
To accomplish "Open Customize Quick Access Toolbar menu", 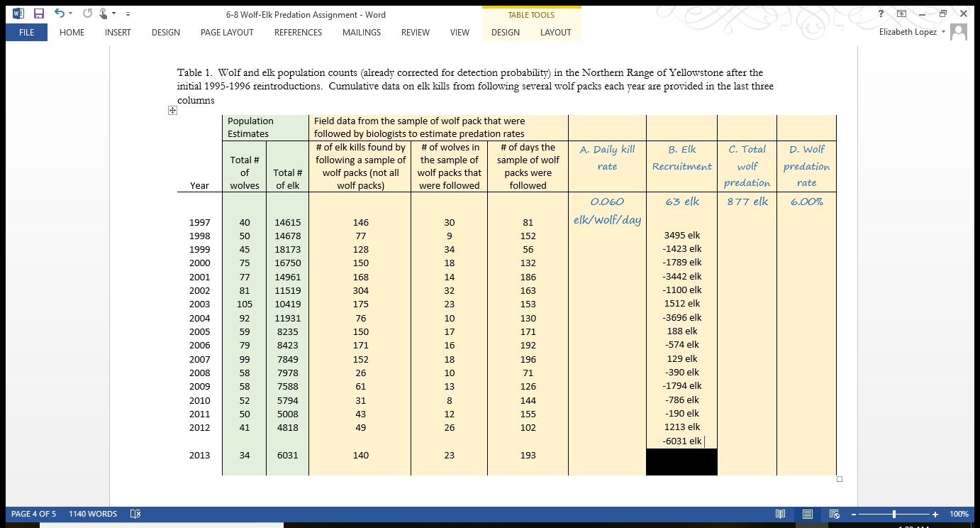I will coord(128,13).
